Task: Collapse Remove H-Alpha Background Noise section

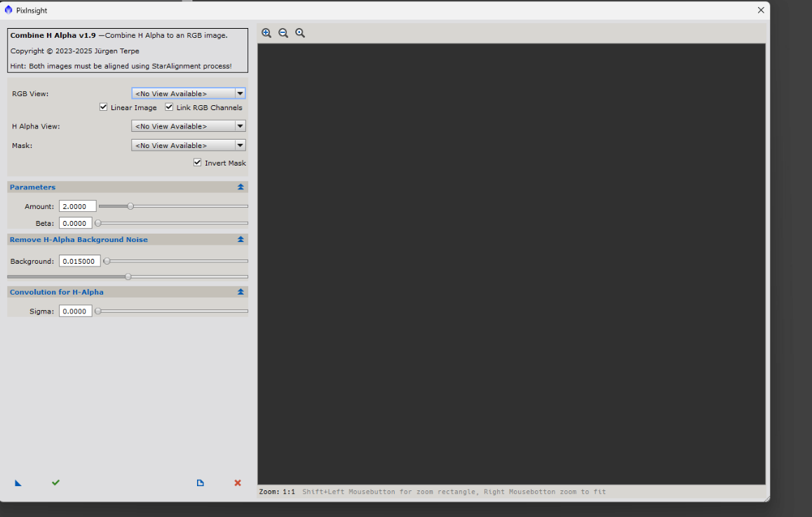Action: coord(241,239)
